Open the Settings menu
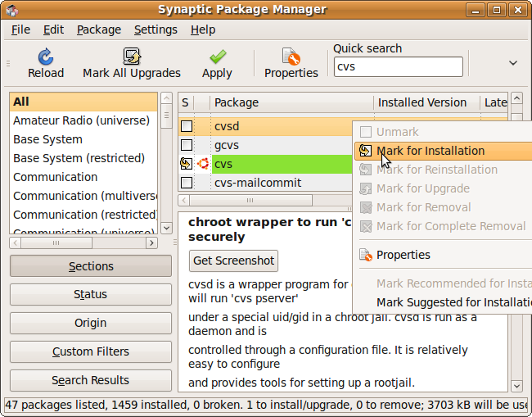The image size is (532, 417). click(x=156, y=29)
